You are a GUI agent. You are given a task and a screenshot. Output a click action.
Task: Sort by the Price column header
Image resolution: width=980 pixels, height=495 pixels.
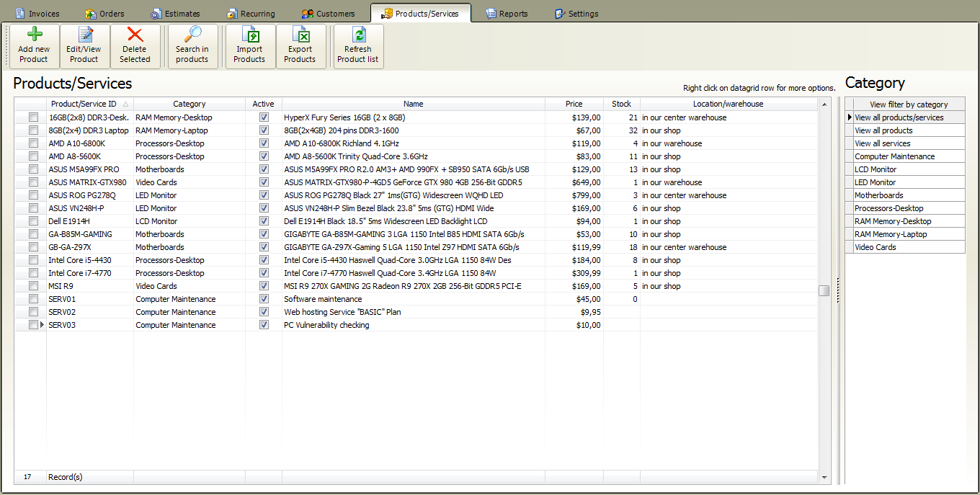(x=574, y=104)
